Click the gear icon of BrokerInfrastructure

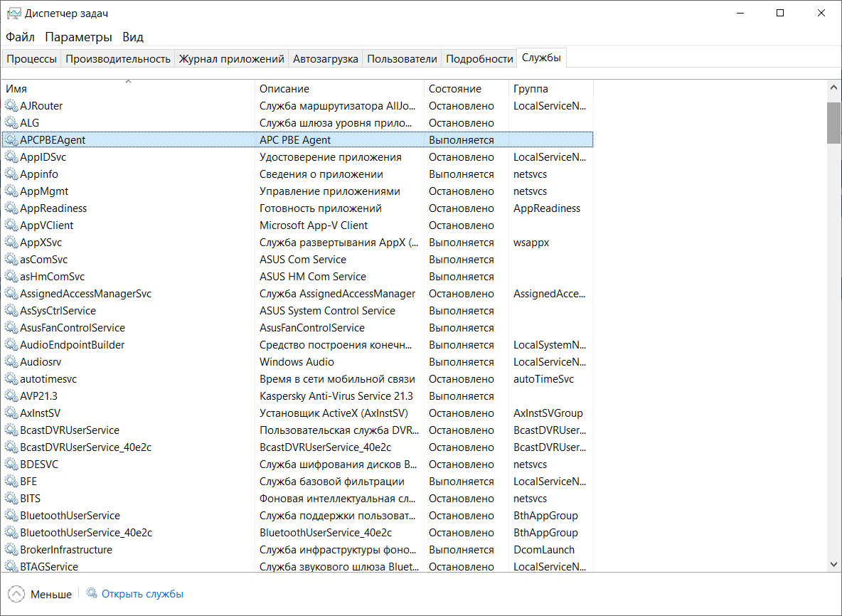(x=11, y=549)
